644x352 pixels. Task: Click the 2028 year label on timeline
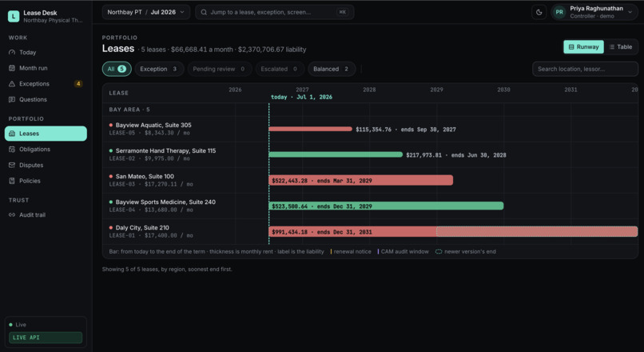coord(369,90)
